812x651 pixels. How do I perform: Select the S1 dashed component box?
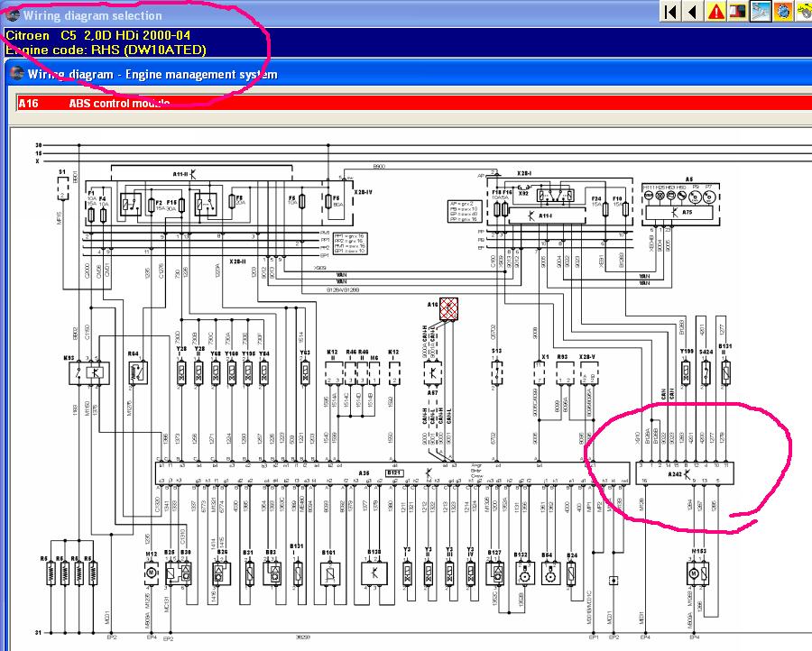tap(62, 189)
